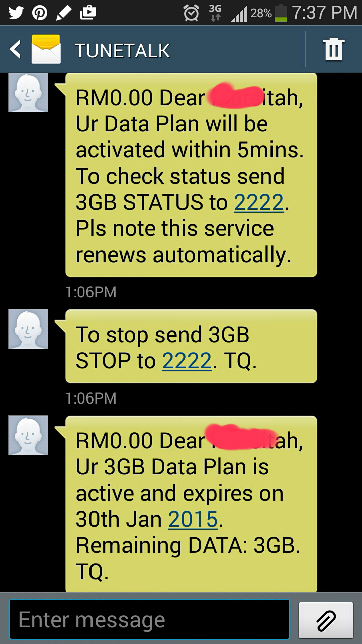Viewport: 362px width, 644px height.
Task: Open contact avatar beside 3GB STOP message
Action: coord(28,329)
